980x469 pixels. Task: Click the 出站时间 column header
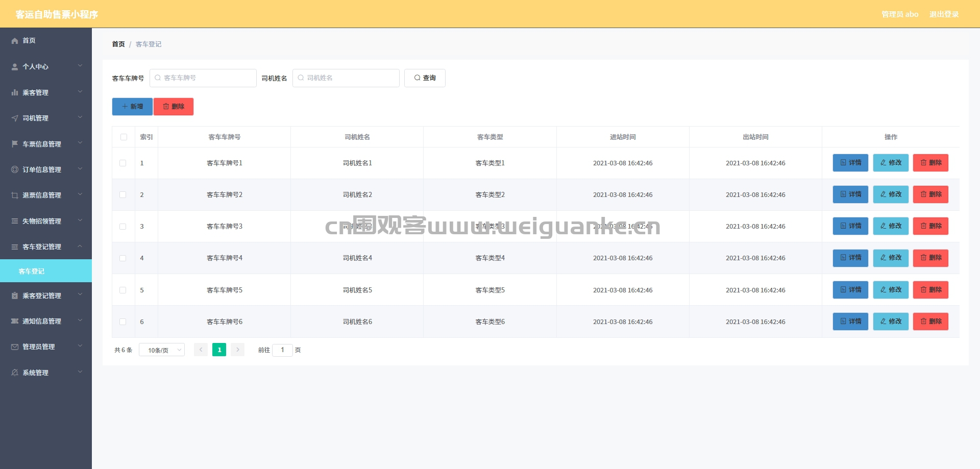click(x=755, y=137)
